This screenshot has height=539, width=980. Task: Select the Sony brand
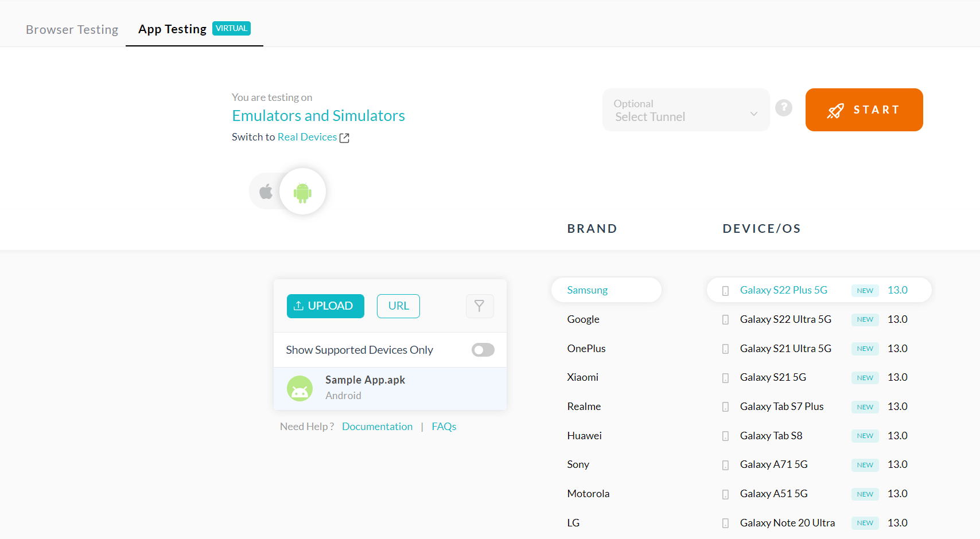(578, 464)
